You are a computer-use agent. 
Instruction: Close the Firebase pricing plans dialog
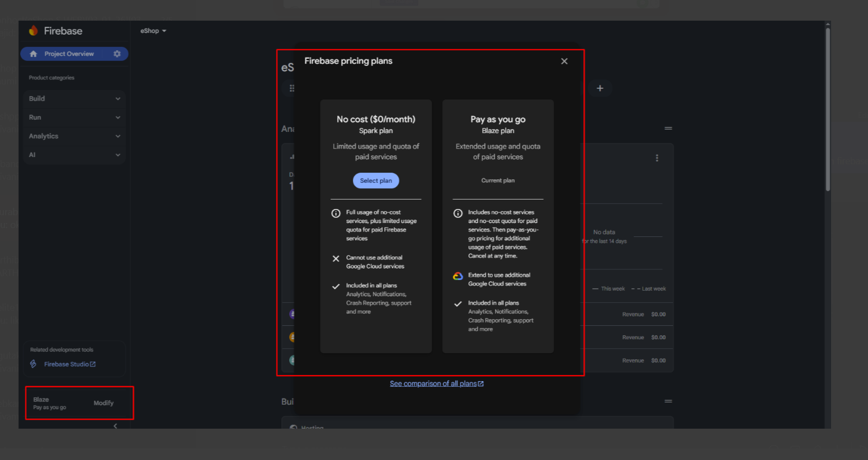point(564,61)
